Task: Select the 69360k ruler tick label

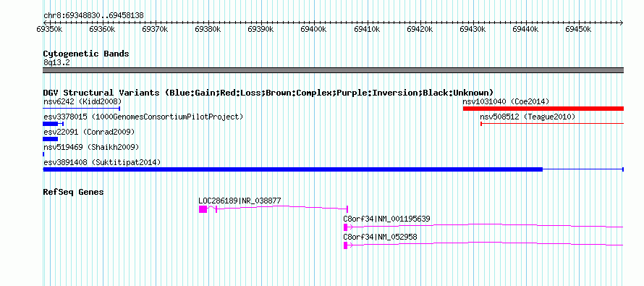Action: (x=103, y=29)
